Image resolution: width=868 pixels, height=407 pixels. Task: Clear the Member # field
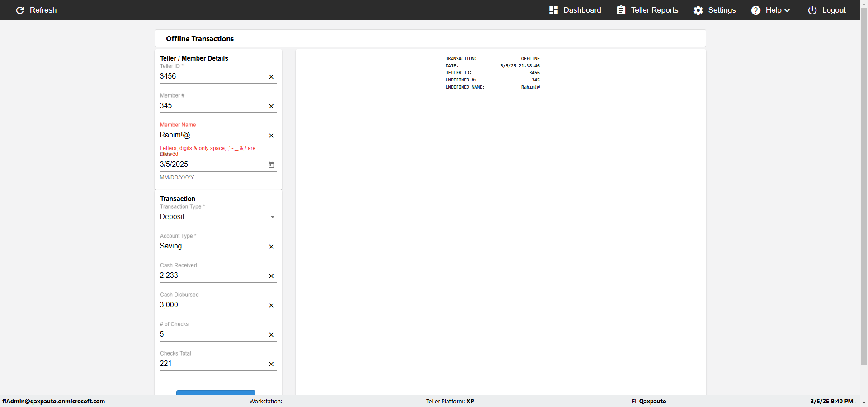point(271,106)
